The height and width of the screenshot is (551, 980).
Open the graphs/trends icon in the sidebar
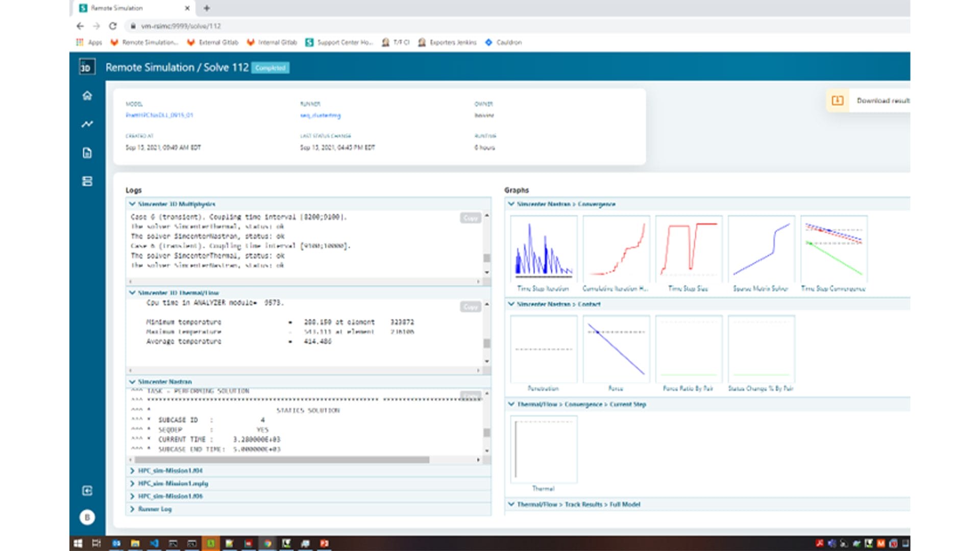[x=87, y=123]
